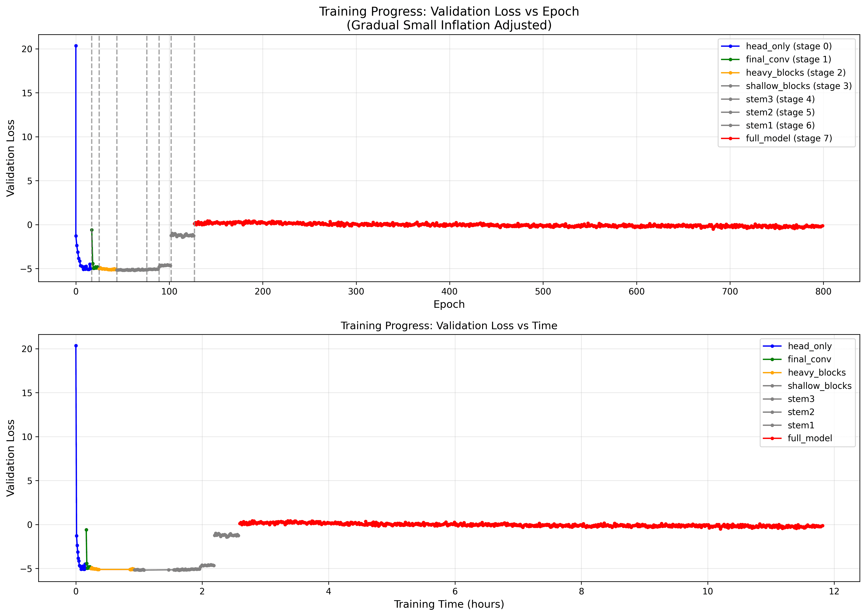Click the blue head_only marker in top legend

click(x=730, y=46)
